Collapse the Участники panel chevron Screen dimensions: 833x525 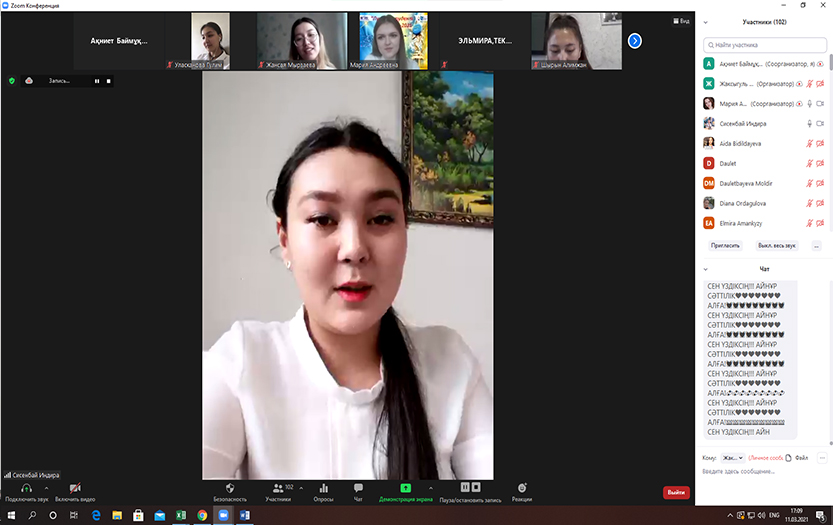pos(706,21)
